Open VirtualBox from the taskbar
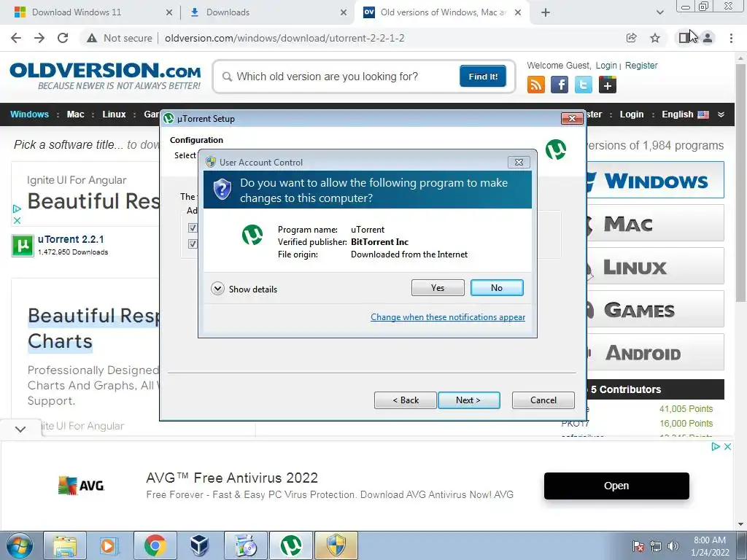 [200, 545]
